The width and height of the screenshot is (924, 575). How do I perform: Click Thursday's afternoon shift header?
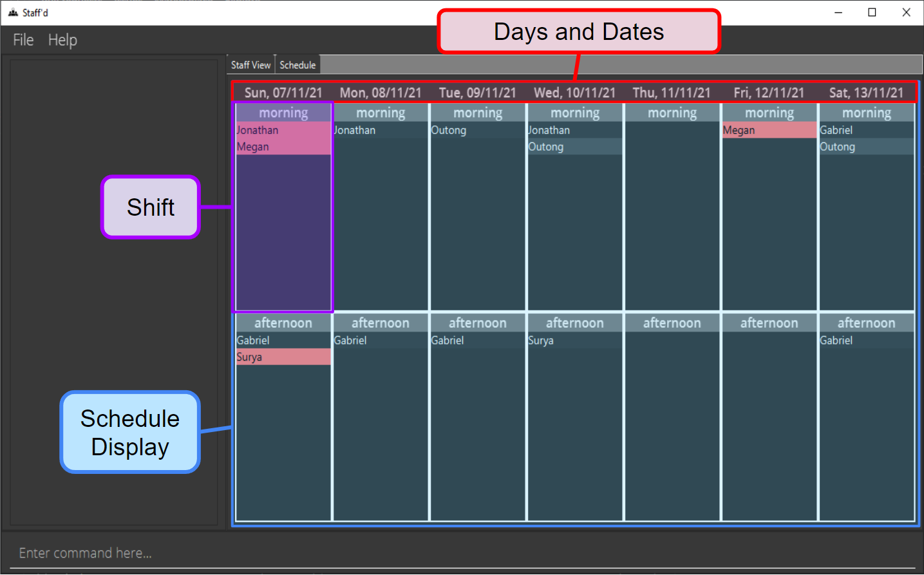coord(672,323)
